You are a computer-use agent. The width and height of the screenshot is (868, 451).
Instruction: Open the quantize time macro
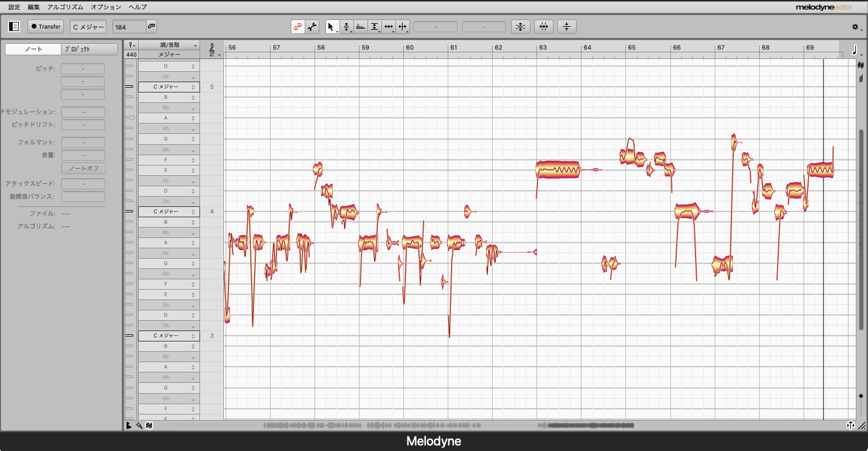544,27
